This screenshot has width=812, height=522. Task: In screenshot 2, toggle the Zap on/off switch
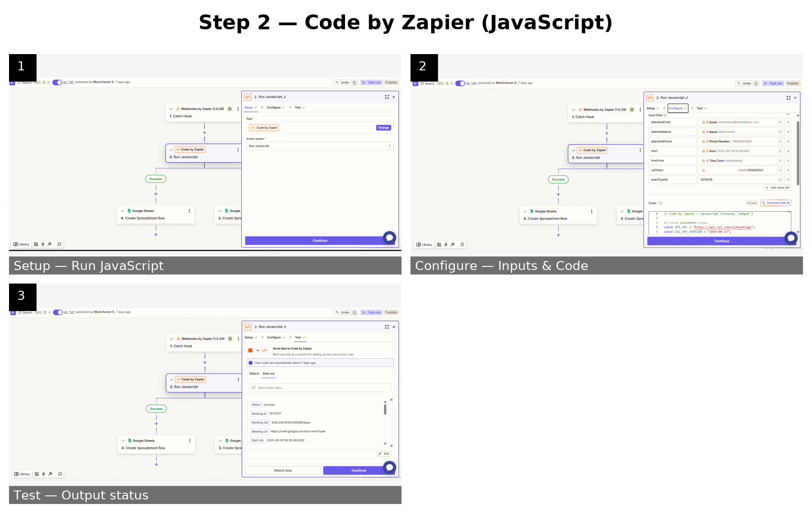coord(460,83)
